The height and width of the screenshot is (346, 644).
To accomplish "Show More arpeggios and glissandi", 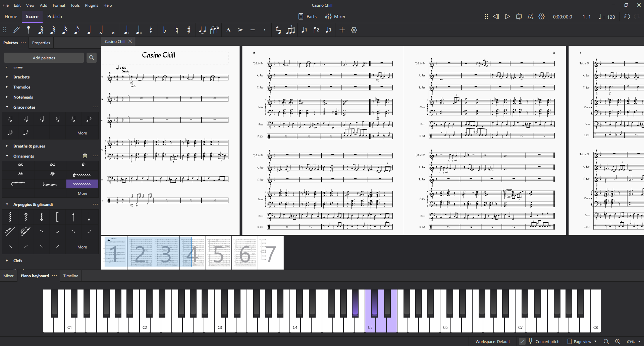I will tap(82, 247).
